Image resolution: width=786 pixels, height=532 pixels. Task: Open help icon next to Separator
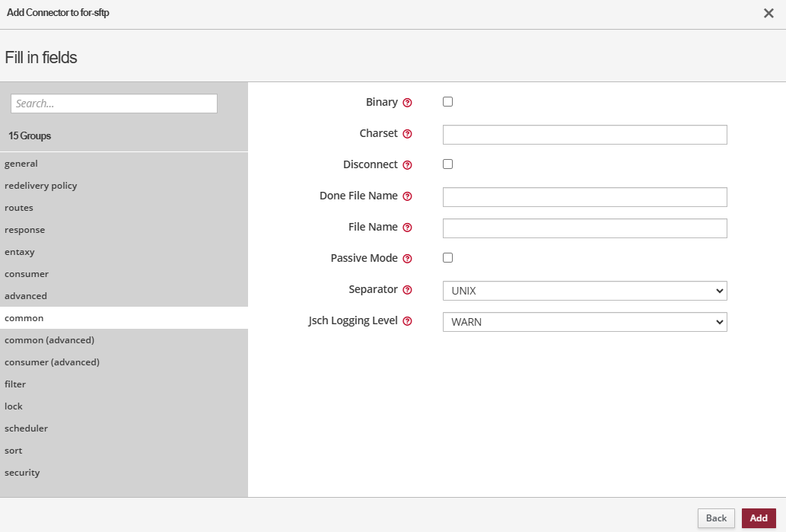click(407, 290)
